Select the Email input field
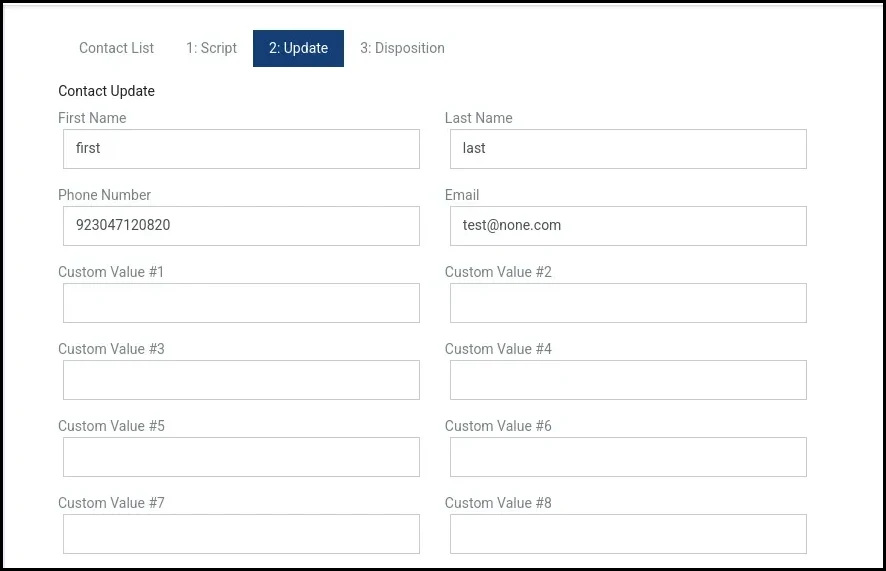The height and width of the screenshot is (571, 886). [628, 226]
